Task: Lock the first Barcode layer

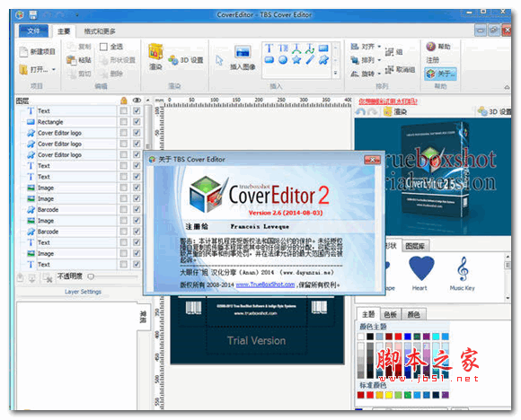Action: coord(124,209)
